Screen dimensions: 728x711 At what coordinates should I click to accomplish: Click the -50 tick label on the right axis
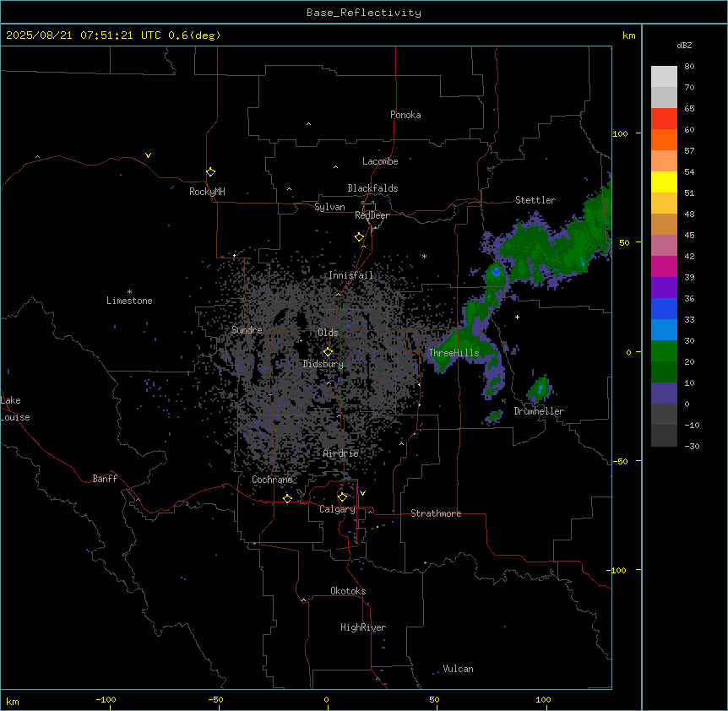(620, 461)
